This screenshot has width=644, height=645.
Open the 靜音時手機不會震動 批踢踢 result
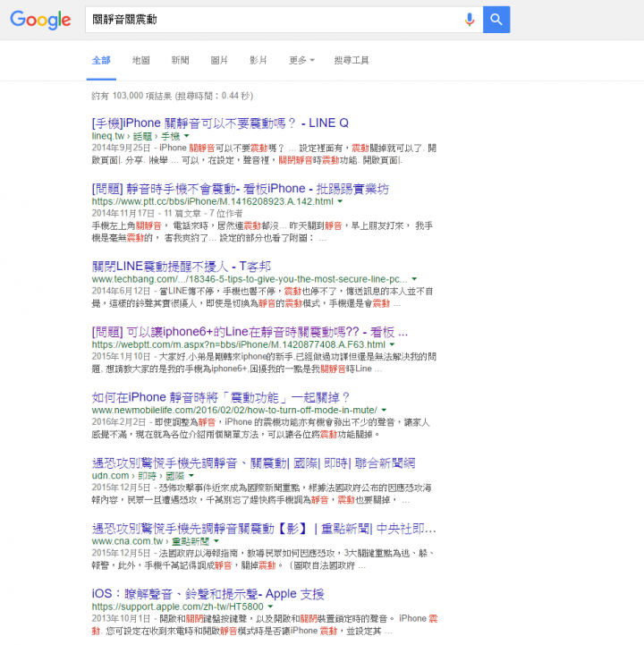point(241,189)
